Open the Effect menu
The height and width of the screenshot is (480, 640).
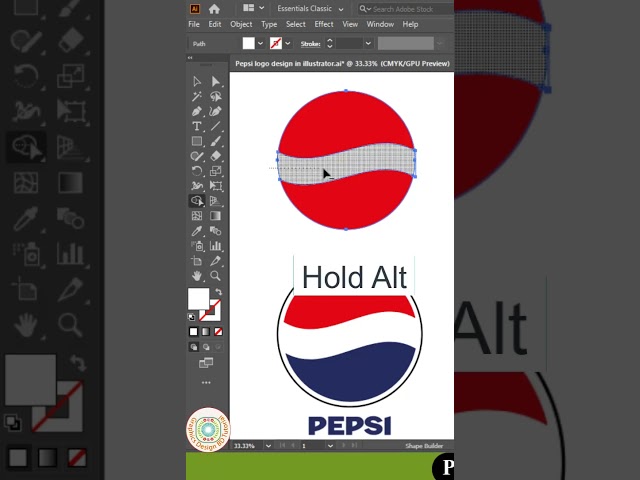[x=324, y=24]
